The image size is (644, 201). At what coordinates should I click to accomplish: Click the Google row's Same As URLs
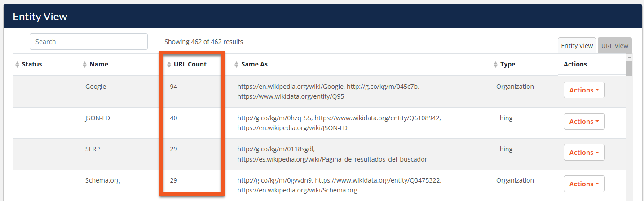[328, 92]
